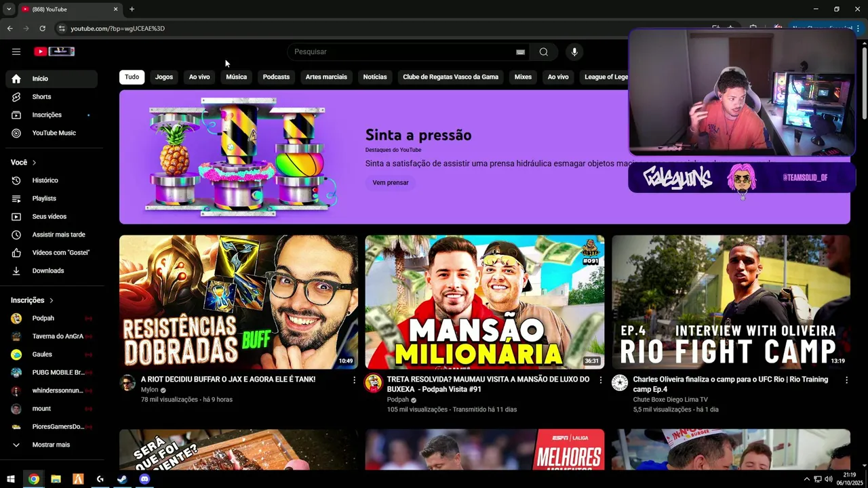
Task: Open Windows Start menu
Action: tap(11, 479)
